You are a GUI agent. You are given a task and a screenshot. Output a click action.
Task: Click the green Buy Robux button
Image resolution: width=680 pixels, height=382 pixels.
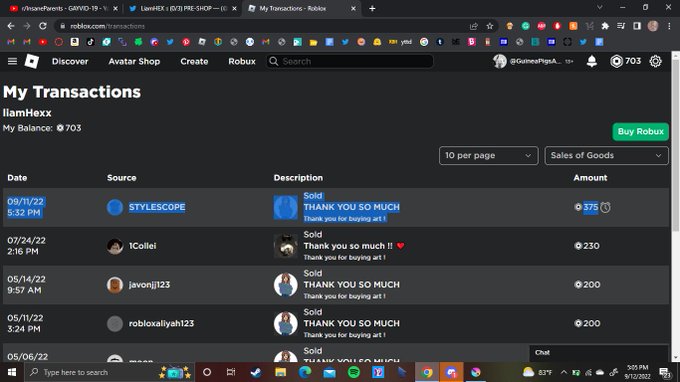(640, 131)
